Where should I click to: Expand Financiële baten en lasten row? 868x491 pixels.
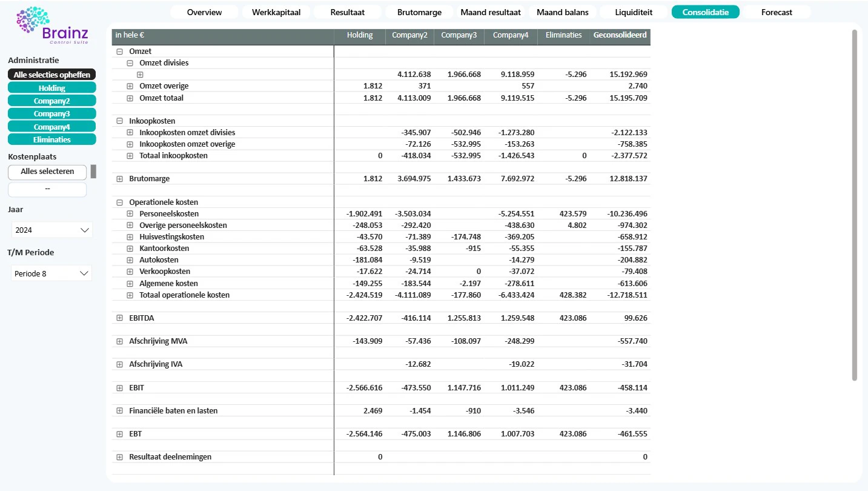tap(119, 411)
